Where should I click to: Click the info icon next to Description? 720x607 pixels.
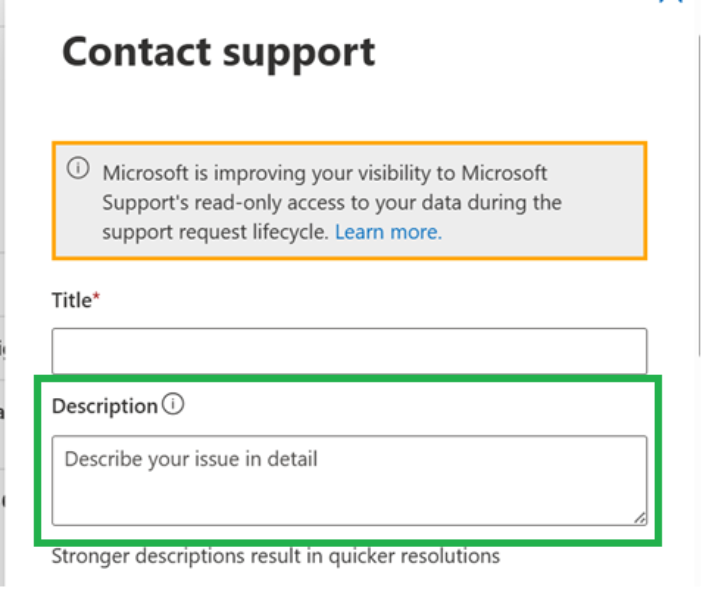click(173, 405)
